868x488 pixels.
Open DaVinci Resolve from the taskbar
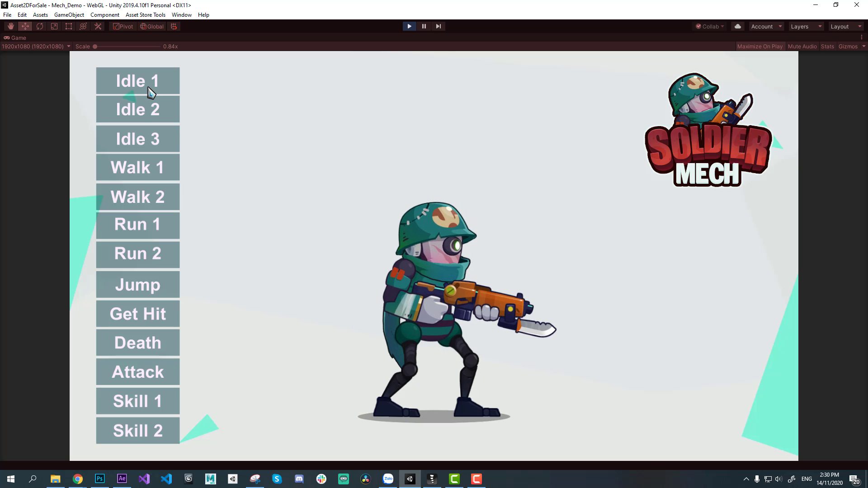(x=366, y=479)
